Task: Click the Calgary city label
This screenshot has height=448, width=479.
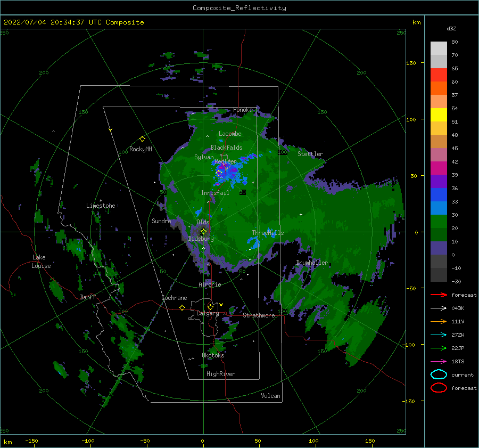Action: [208, 313]
